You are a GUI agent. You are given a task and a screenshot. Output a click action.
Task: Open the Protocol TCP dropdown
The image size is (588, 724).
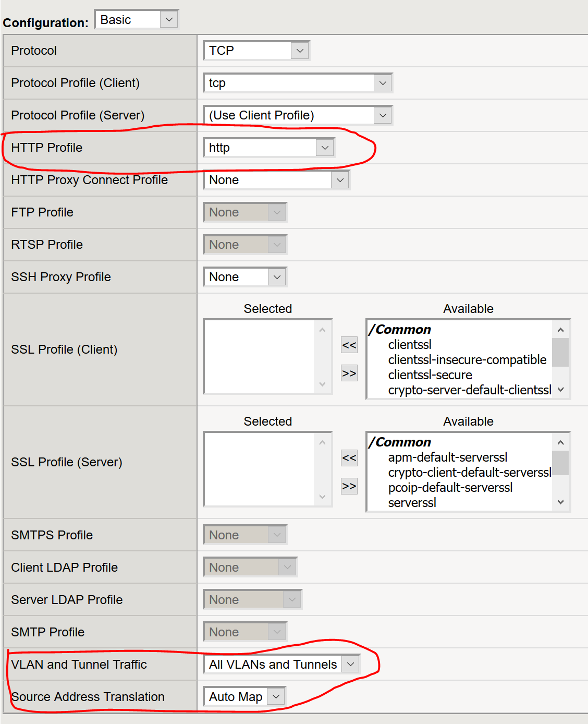click(x=256, y=51)
